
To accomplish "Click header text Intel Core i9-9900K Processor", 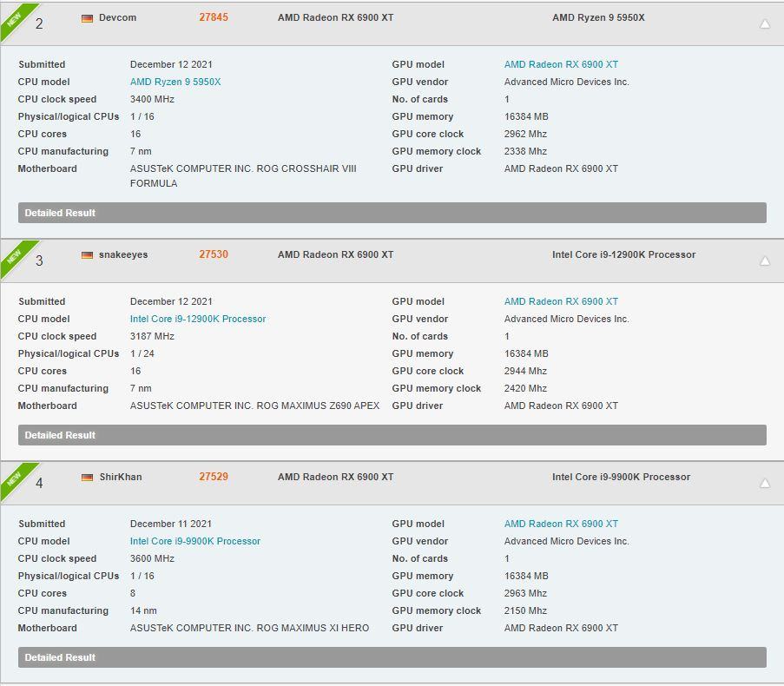I will click(x=621, y=477).
